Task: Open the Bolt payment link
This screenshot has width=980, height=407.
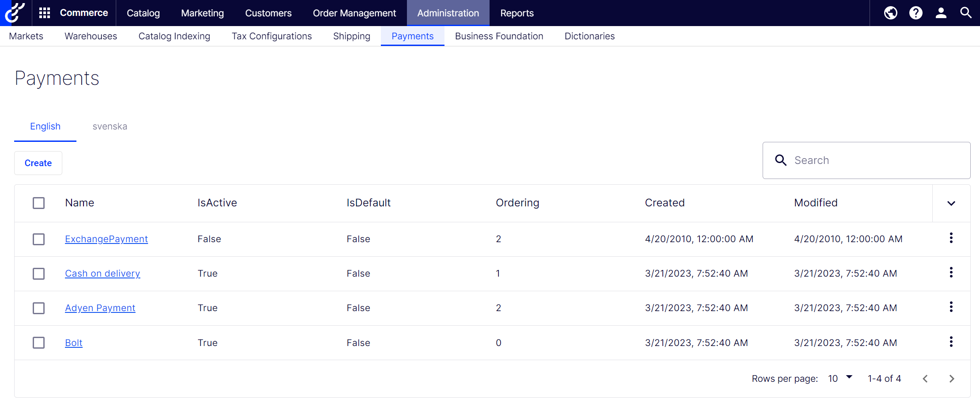Action: click(74, 343)
